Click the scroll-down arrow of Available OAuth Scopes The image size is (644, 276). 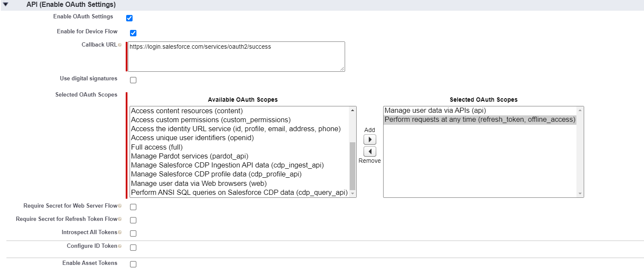[x=352, y=193]
